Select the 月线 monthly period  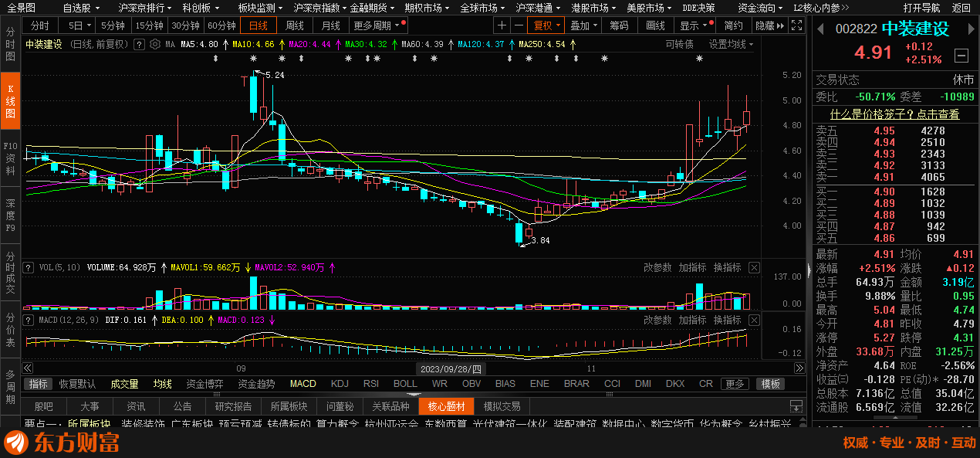pos(331,25)
